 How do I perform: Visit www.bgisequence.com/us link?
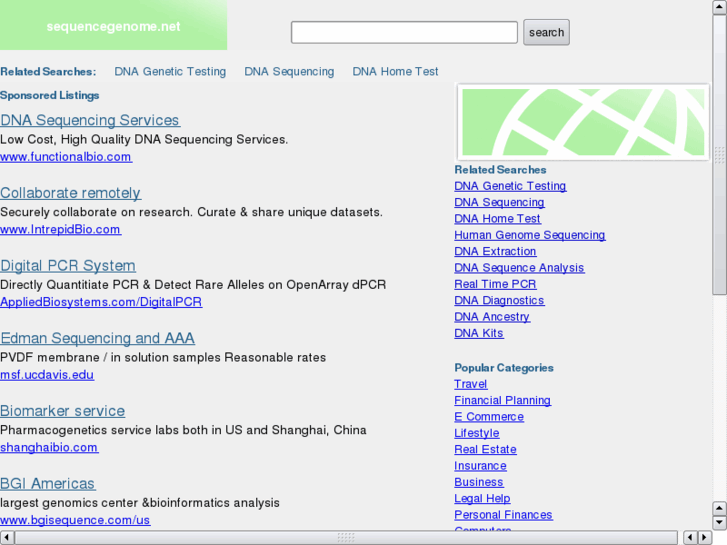[75, 520]
